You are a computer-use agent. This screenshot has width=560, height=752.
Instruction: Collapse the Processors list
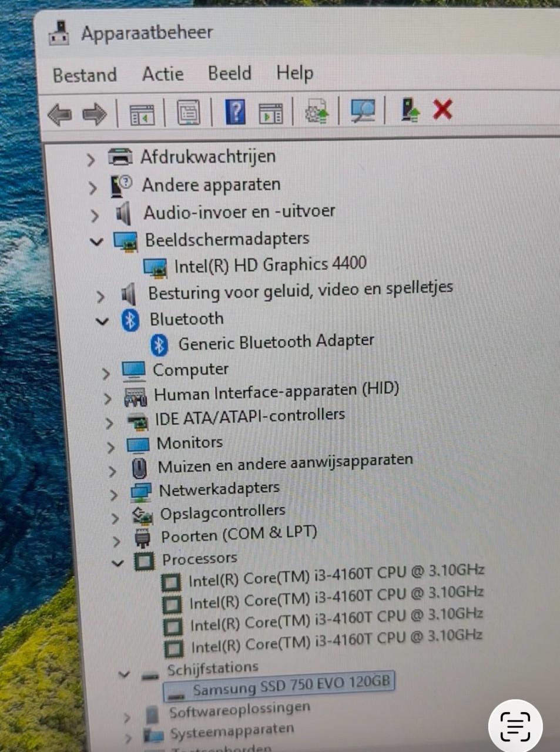tap(118, 563)
